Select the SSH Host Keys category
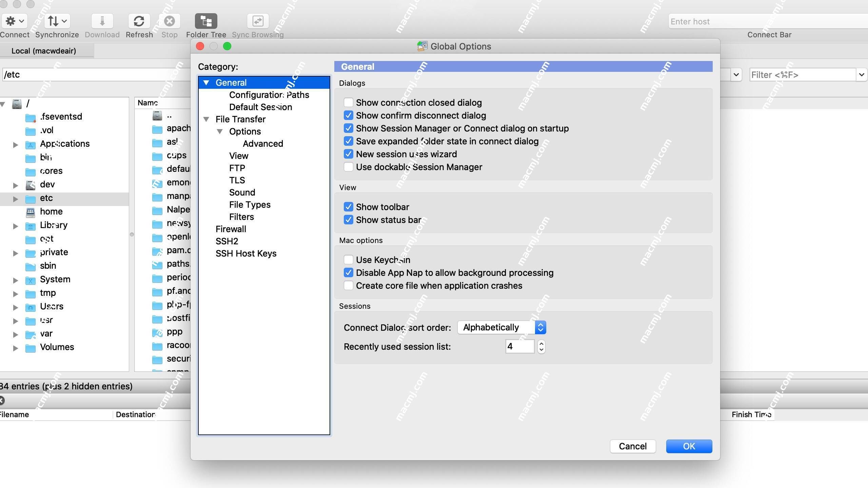The width and height of the screenshot is (868, 488). tap(246, 253)
